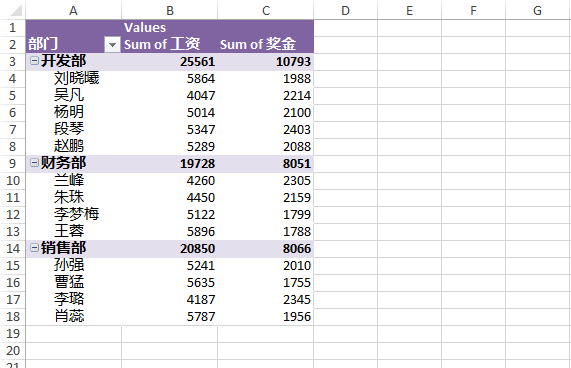The image size is (571, 368).
Task: Select row 9 header
Action: tap(13, 163)
